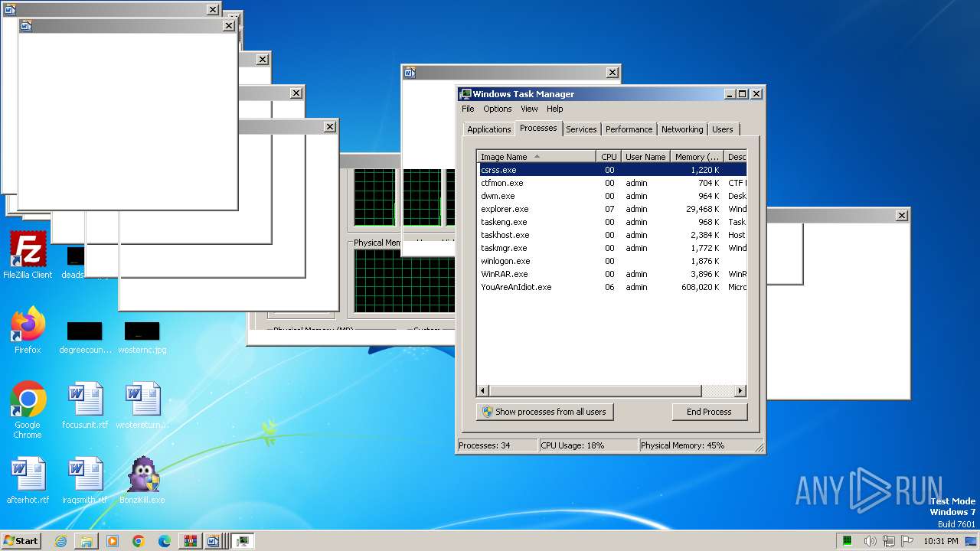Select the wrotereturn document icon on desktop
Image resolution: width=980 pixels, height=551 pixels.
142,406
